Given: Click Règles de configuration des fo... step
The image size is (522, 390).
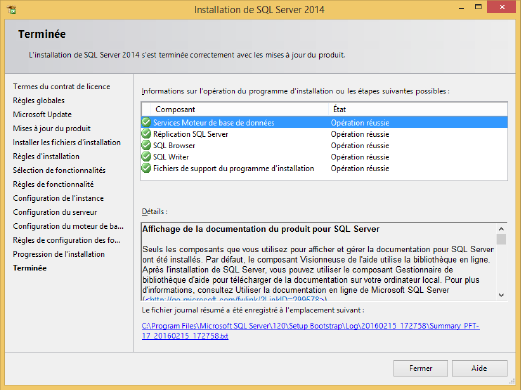Looking at the screenshot, I should (67, 240).
